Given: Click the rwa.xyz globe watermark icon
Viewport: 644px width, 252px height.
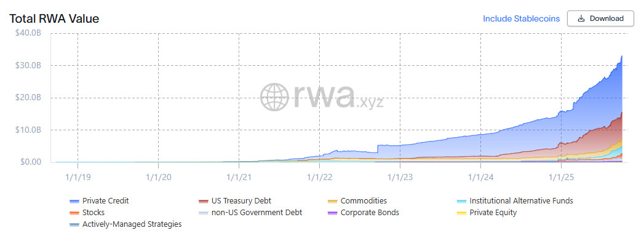Looking at the screenshot, I should [x=274, y=98].
